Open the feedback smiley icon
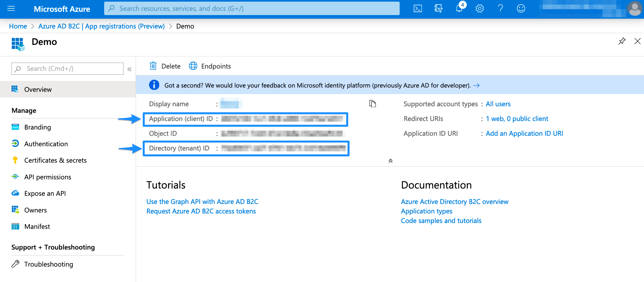 pyautogui.click(x=521, y=9)
